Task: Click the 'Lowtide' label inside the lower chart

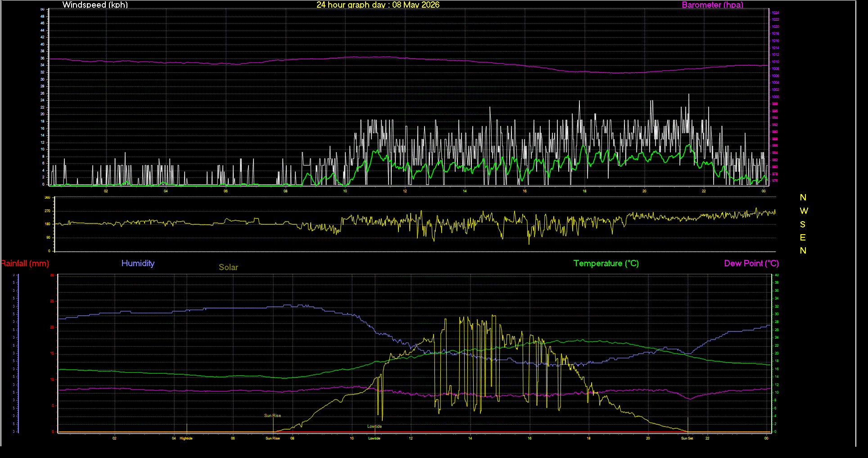Action: (374, 426)
